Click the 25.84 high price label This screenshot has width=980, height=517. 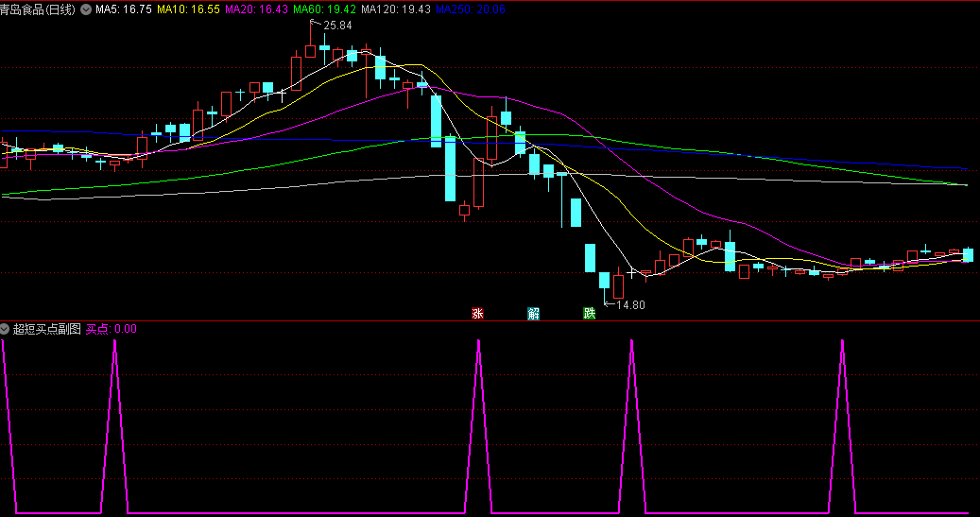point(337,26)
